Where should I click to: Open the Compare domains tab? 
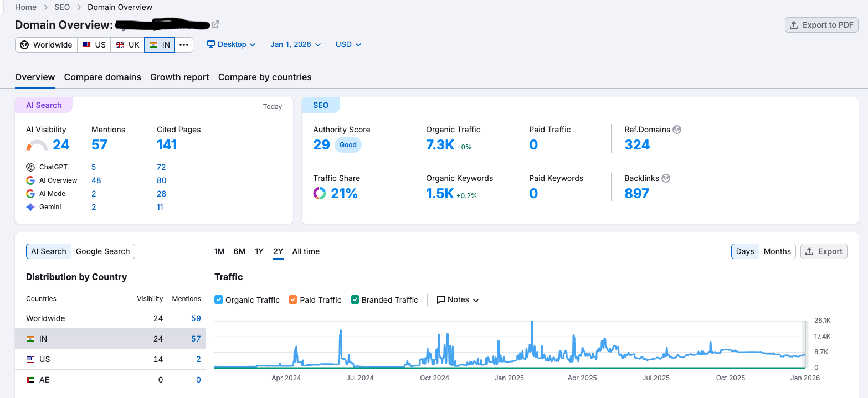(102, 77)
